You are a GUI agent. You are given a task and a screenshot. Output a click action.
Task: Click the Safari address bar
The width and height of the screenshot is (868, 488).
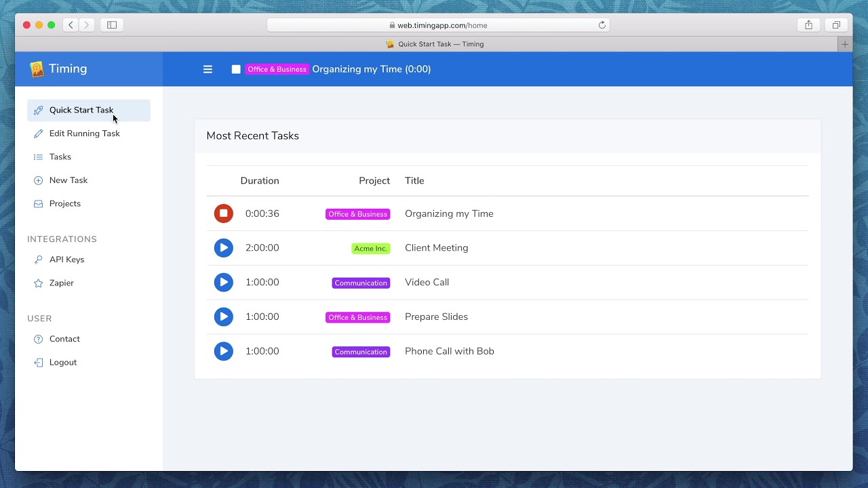439,25
